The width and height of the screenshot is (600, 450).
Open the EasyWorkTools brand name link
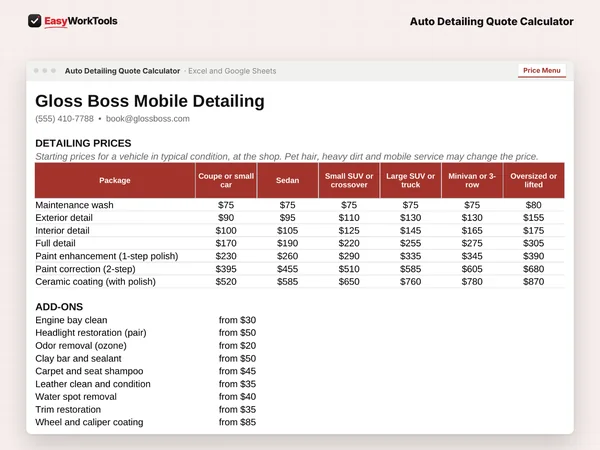tap(81, 21)
